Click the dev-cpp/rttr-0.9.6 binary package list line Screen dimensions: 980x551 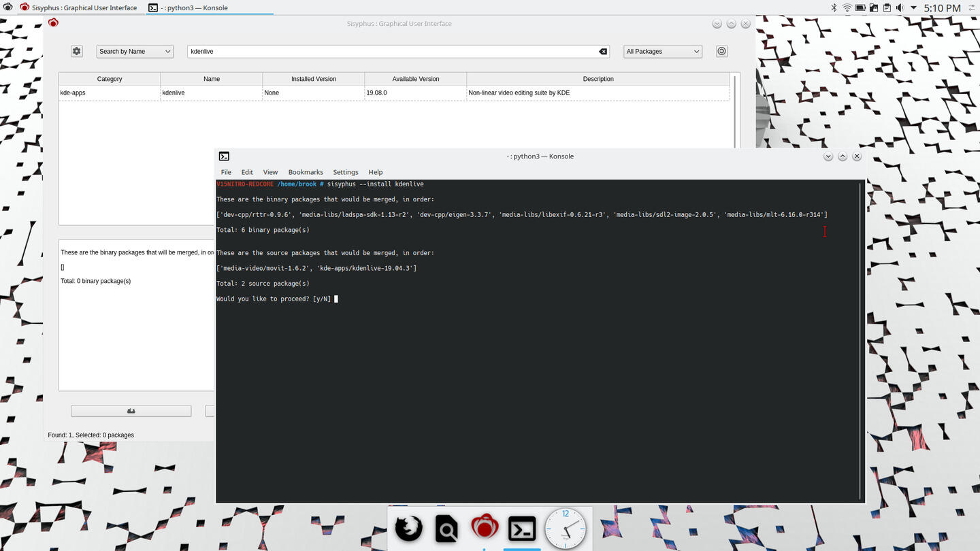pyautogui.click(x=522, y=215)
